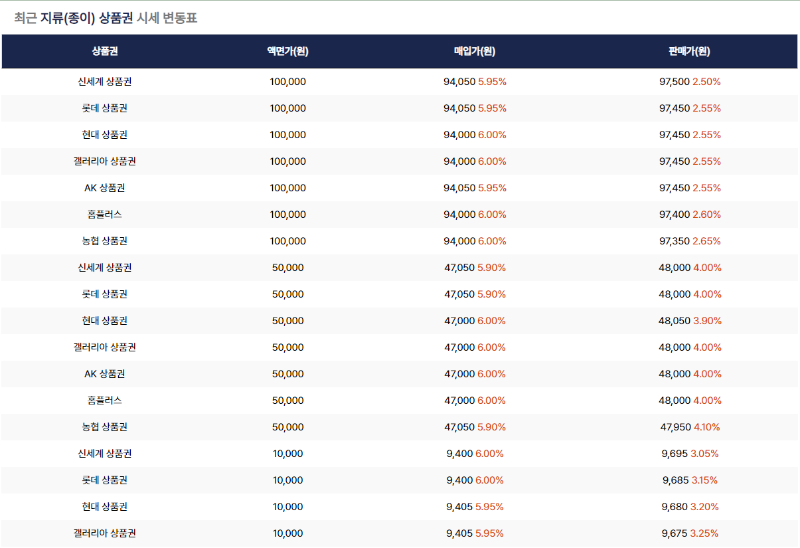Click AK 100,000 buy price 94,050
The height and width of the screenshot is (548, 800).
click(459, 188)
